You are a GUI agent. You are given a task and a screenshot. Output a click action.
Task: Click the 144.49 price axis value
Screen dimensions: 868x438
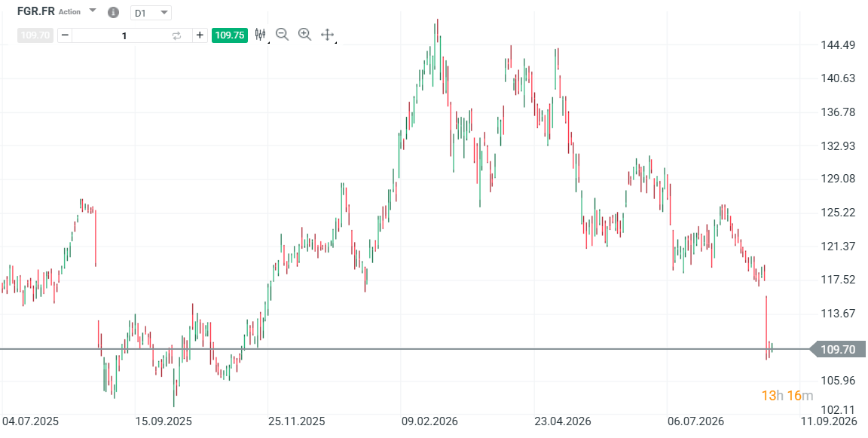coord(838,44)
